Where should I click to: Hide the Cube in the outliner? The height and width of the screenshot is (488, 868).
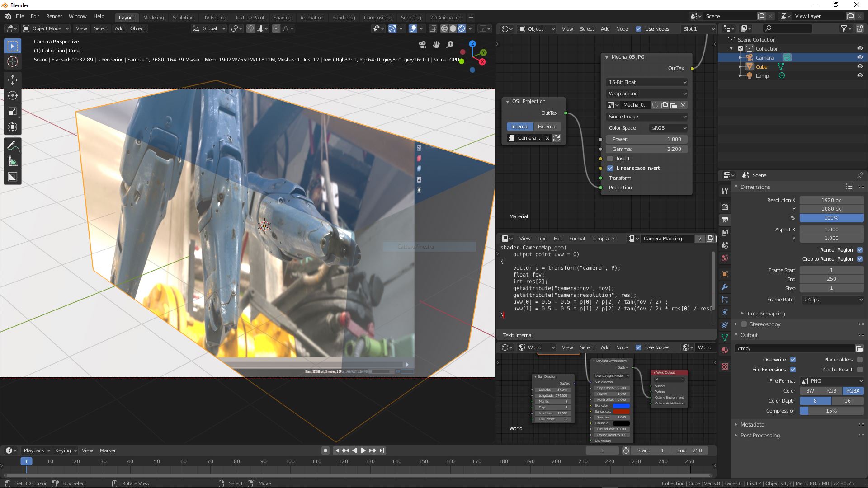pyautogui.click(x=860, y=67)
